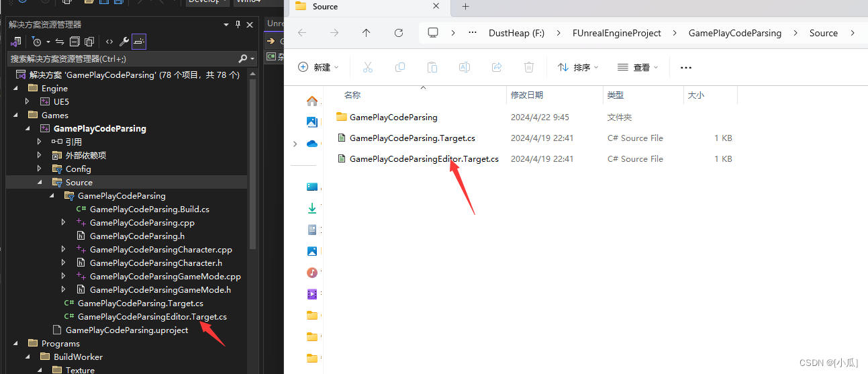Open the GamePlayCodeParsing folder in file list
Viewport: 868px width, 374px height.
click(393, 117)
